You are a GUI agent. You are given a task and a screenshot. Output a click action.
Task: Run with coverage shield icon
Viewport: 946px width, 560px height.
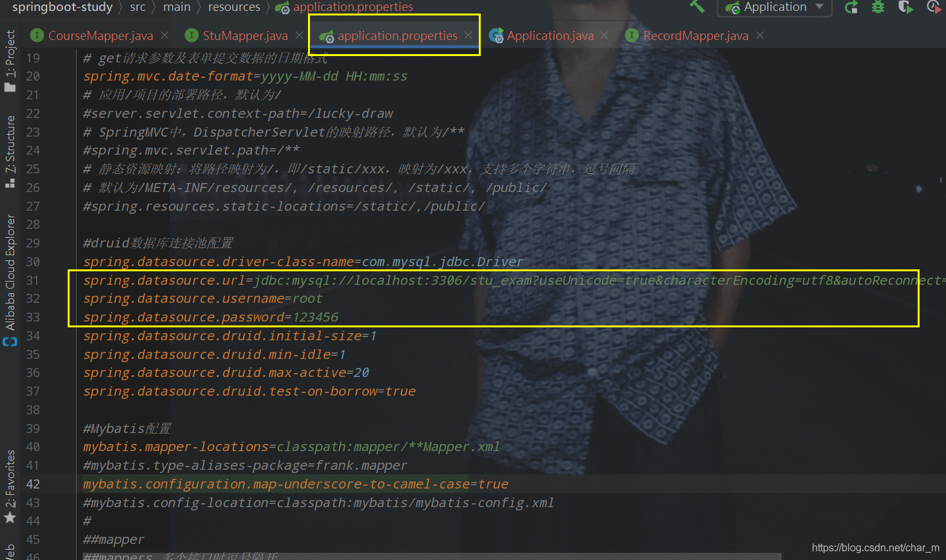[905, 7]
